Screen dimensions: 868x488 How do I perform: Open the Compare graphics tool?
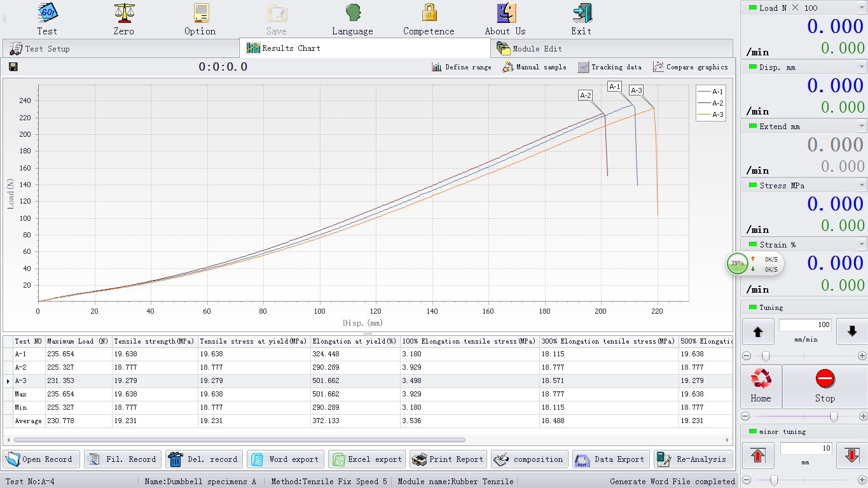pyautogui.click(x=691, y=67)
